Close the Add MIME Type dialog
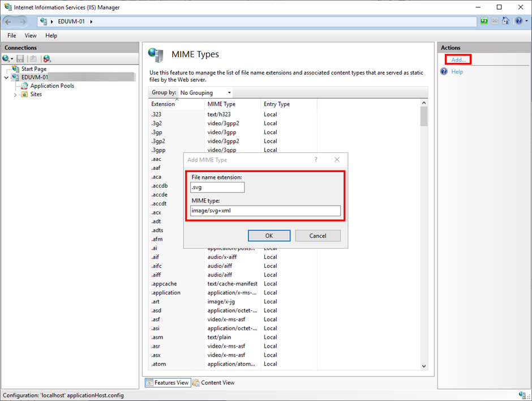This screenshot has height=401, width=532. coord(337,160)
